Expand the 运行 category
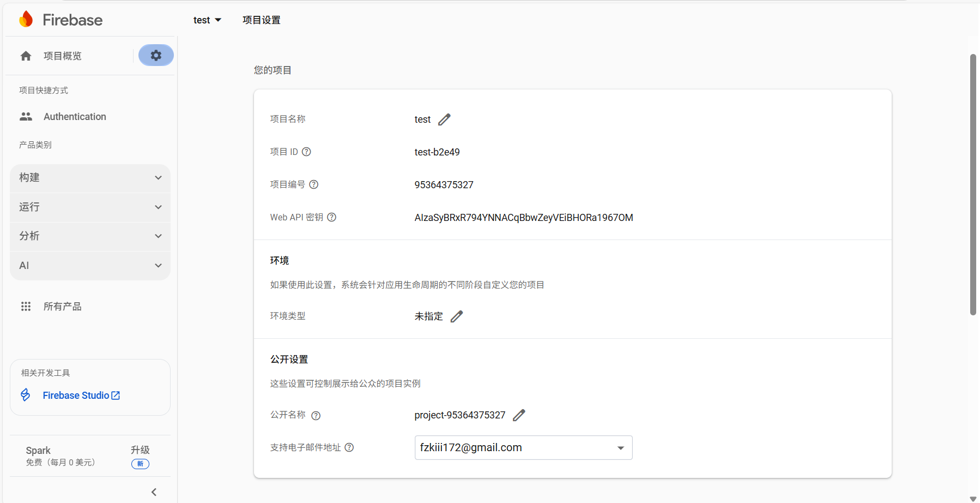This screenshot has height=503, width=980. click(90, 207)
